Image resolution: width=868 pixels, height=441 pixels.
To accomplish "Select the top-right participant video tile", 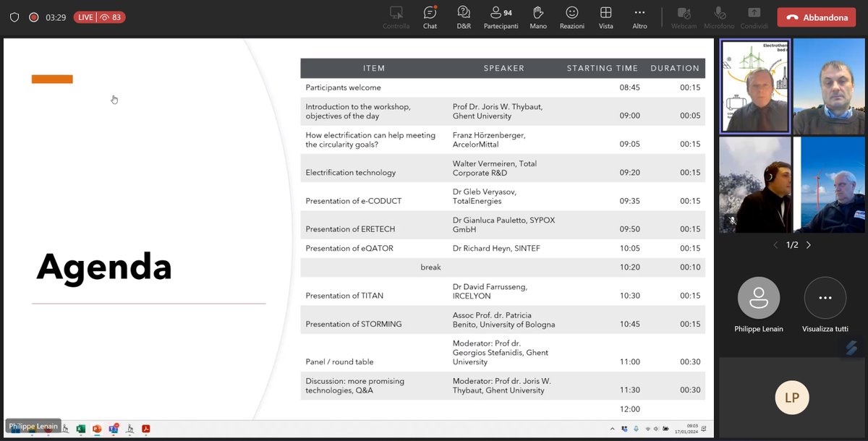I will pyautogui.click(x=829, y=87).
